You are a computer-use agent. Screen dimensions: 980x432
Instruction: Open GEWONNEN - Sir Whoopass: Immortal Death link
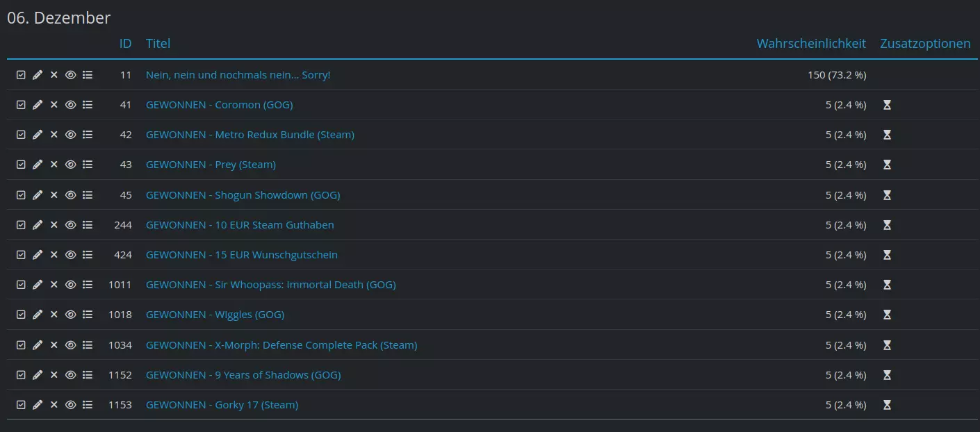[x=271, y=285]
